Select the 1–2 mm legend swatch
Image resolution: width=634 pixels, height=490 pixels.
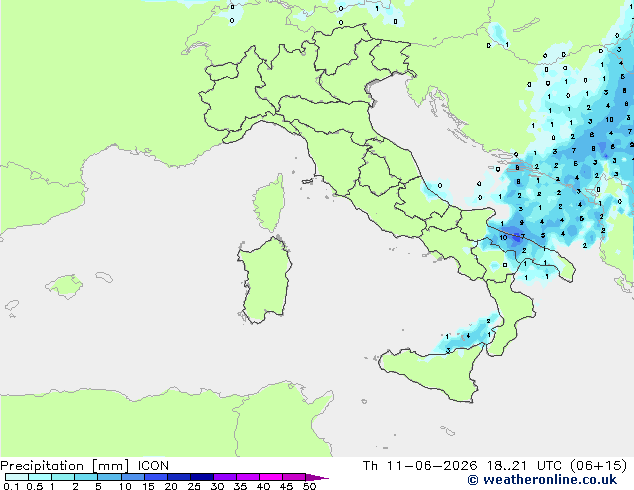click(63, 477)
